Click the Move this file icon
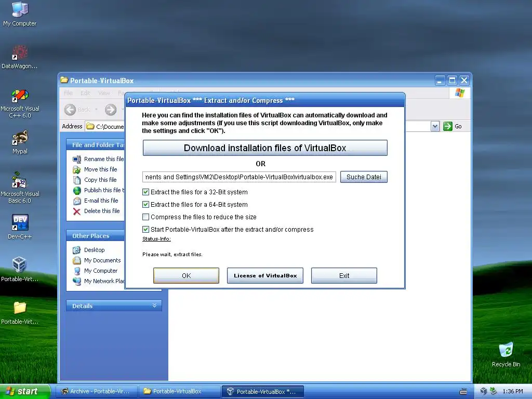The width and height of the screenshot is (532, 399). tap(77, 169)
